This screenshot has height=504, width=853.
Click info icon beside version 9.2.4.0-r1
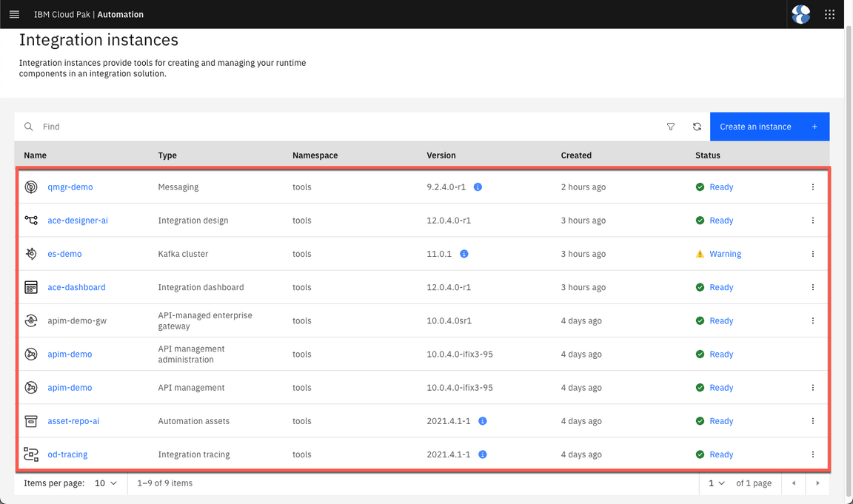478,187
